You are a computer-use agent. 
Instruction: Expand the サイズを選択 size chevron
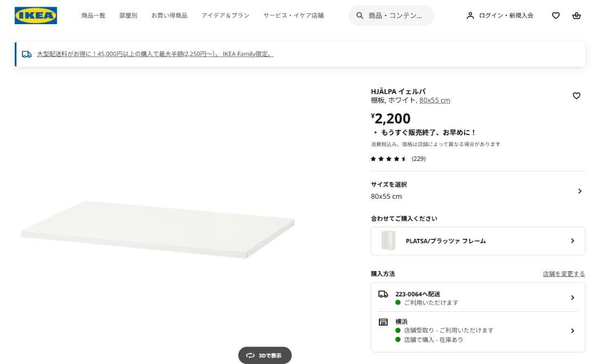pos(579,191)
